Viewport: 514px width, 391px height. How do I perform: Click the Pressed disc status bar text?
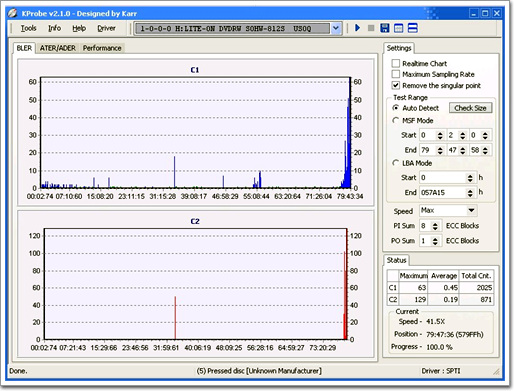pyautogui.click(x=259, y=371)
